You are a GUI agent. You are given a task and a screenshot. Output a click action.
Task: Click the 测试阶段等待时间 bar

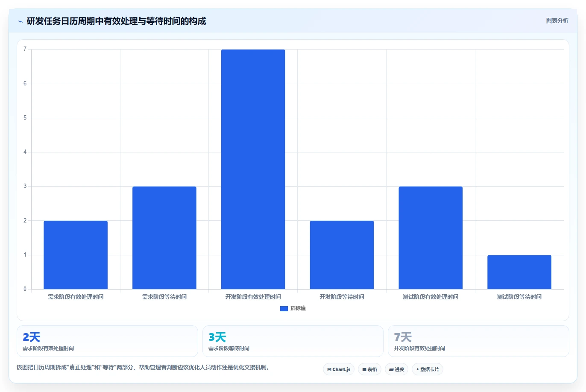coord(519,272)
